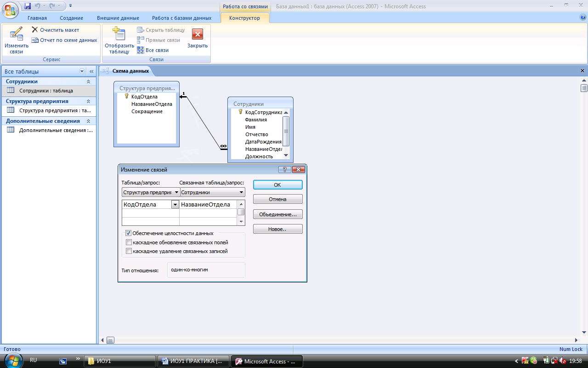The image size is (588, 368).
Task: Enable каскадное удаление связанных записей
Action: 129,251
